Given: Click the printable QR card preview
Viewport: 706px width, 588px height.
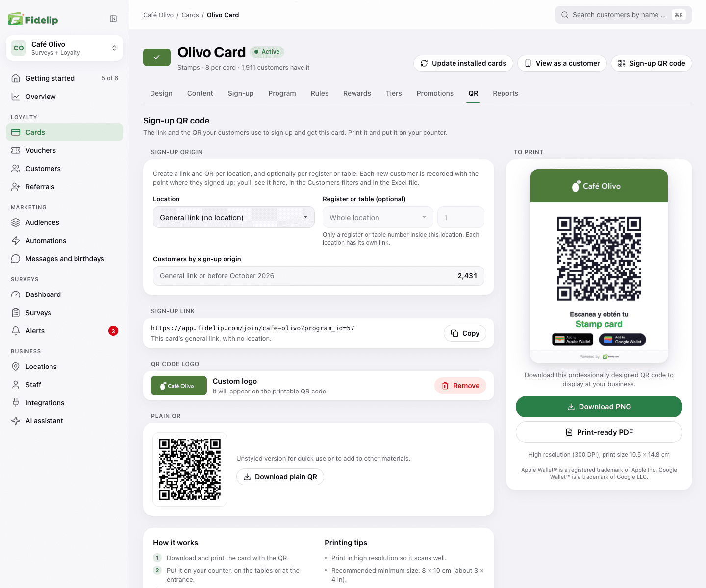Looking at the screenshot, I should pyautogui.click(x=599, y=266).
